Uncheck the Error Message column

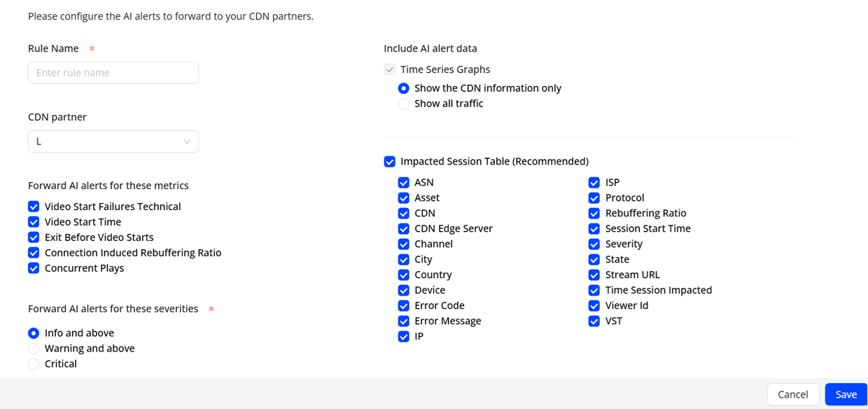(404, 321)
